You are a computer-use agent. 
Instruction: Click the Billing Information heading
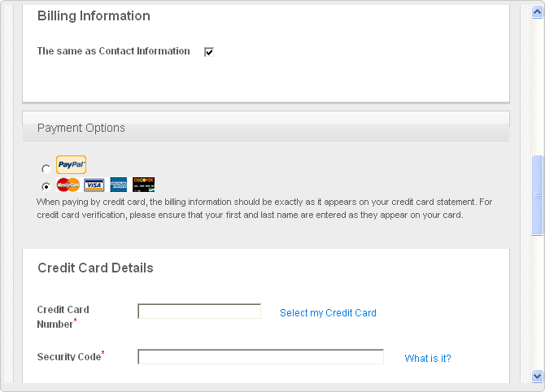point(94,16)
